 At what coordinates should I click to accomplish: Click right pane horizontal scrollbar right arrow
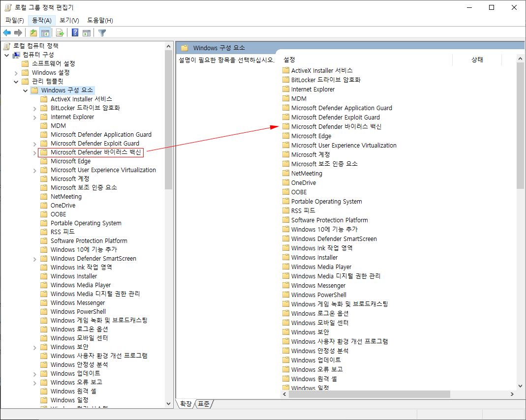(x=512, y=394)
